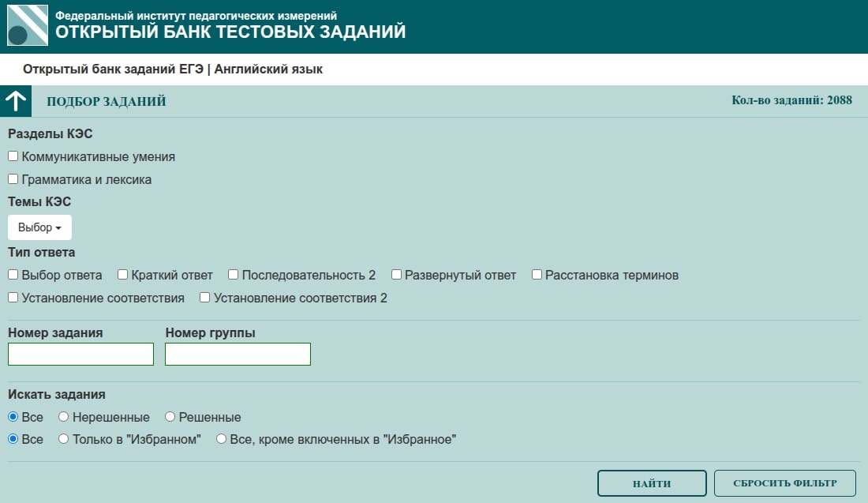The width and height of the screenshot is (868, 503).
Task: Focus the Номер группы text field
Action: (x=238, y=355)
